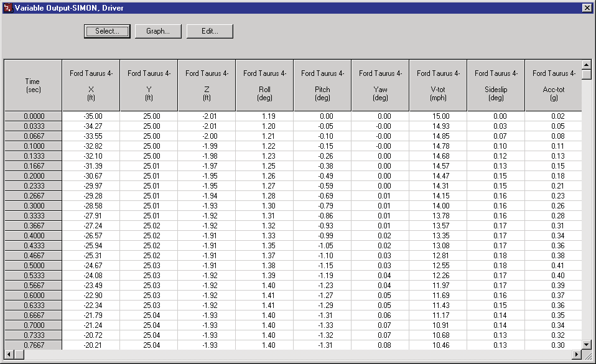Screen dimensions: 596x364
Task: Open the Graph... dialog button
Action: (158, 31)
